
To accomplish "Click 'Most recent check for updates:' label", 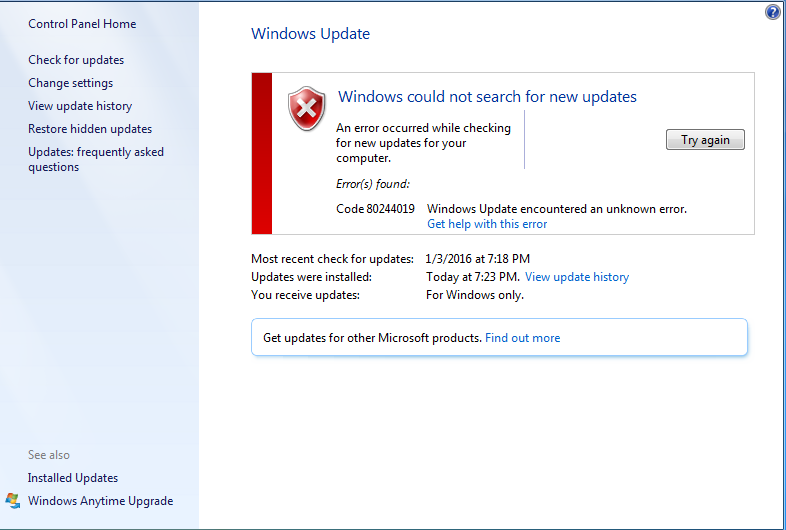I will click(x=332, y=259).
